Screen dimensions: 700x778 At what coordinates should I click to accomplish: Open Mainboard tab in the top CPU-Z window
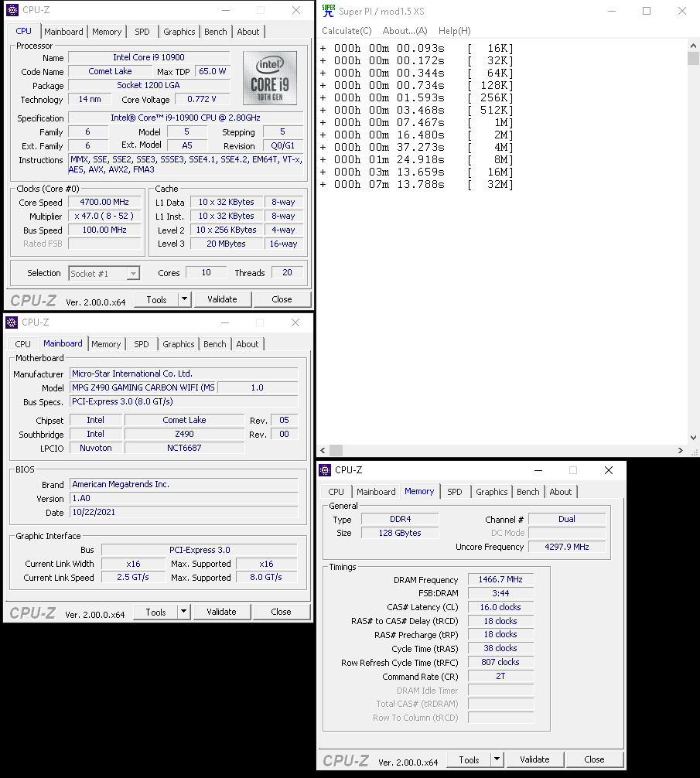pos(63,31)
